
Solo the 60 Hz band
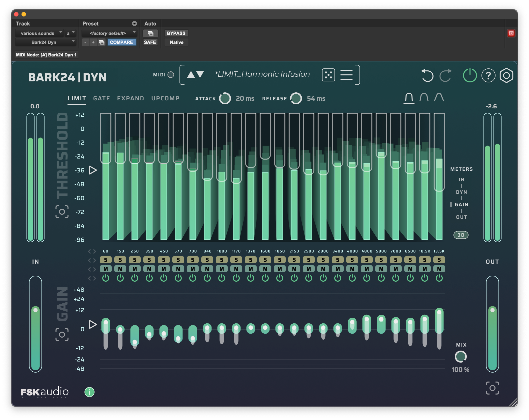106,260
